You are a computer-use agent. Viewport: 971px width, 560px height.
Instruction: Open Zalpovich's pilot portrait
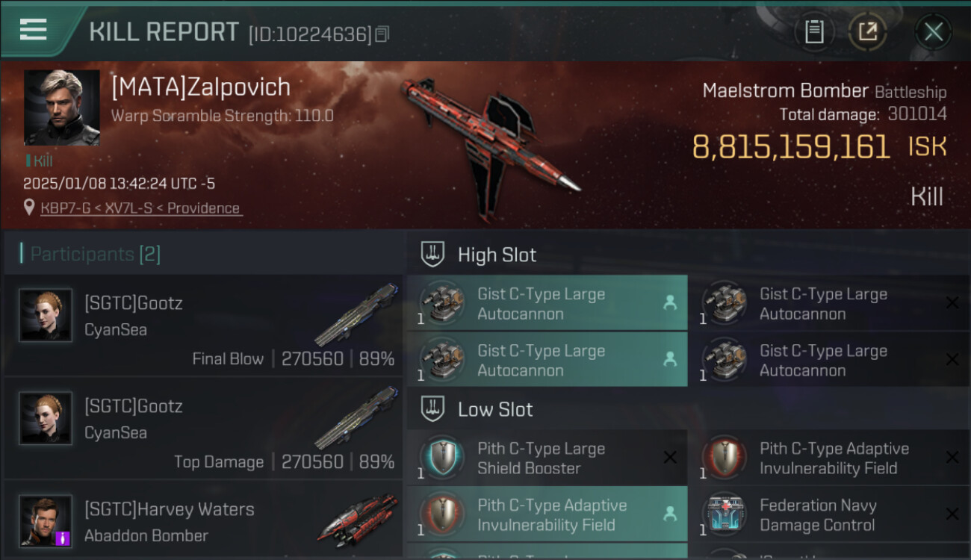[62, 108]
